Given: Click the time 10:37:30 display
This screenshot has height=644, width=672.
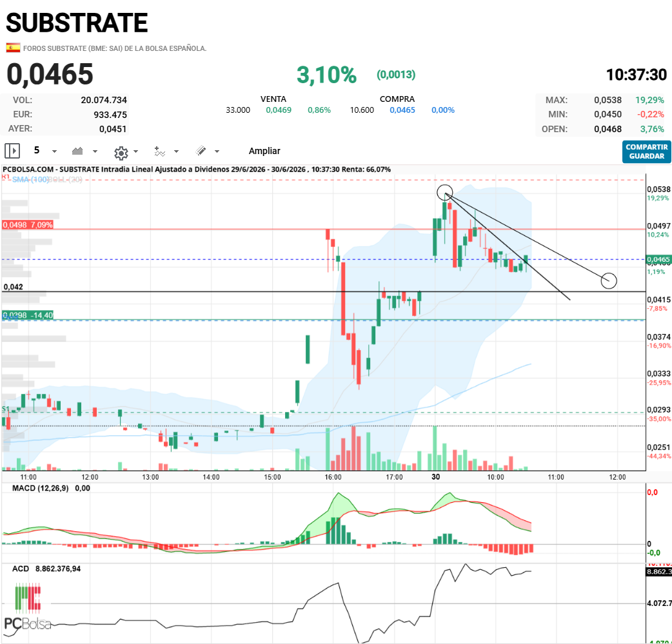Looking at the screenshot, I should 637,75.
